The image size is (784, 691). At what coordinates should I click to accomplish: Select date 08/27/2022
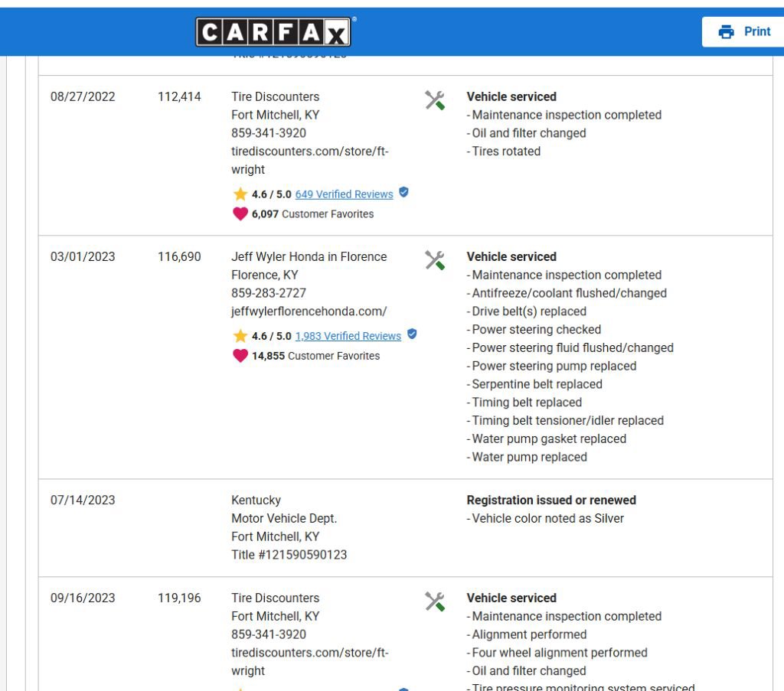coord(83,97)
